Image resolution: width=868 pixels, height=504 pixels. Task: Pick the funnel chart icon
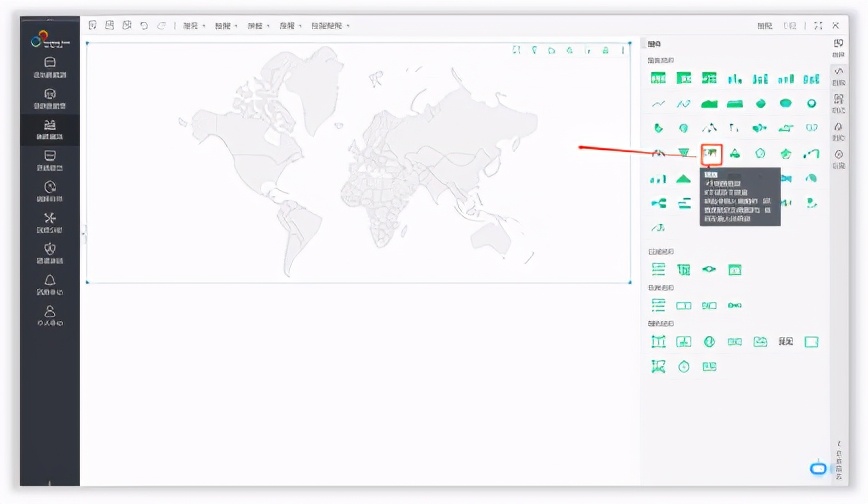684,153
